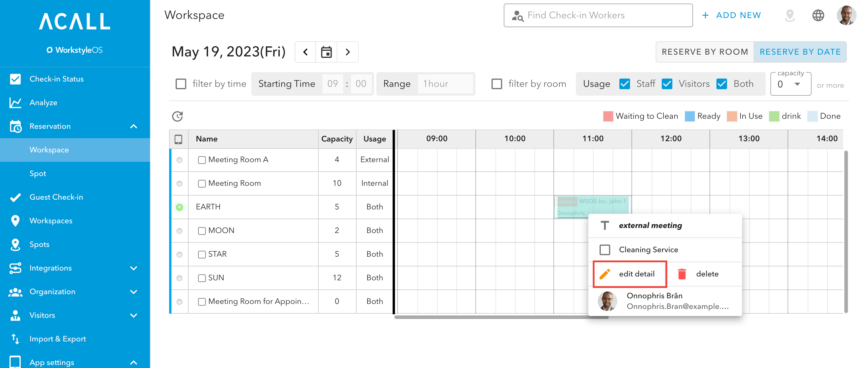Enable filter by room checkbox
Screen dimensions: 868x368
pos(497,84)
